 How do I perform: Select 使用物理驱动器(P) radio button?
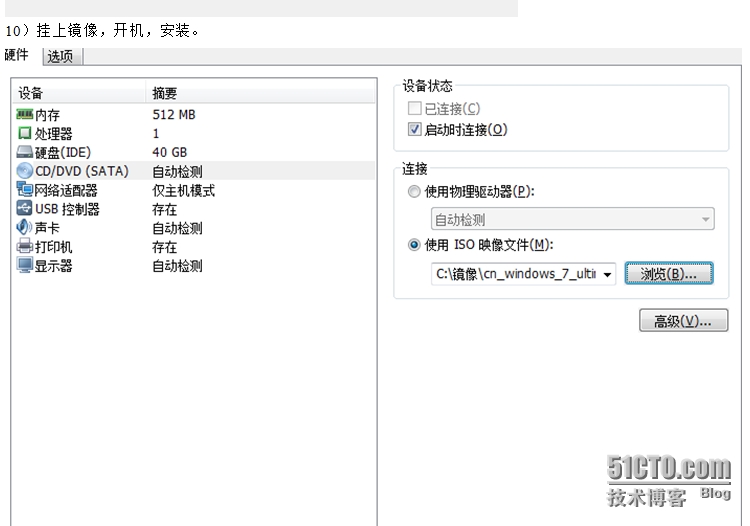(414, 192)
